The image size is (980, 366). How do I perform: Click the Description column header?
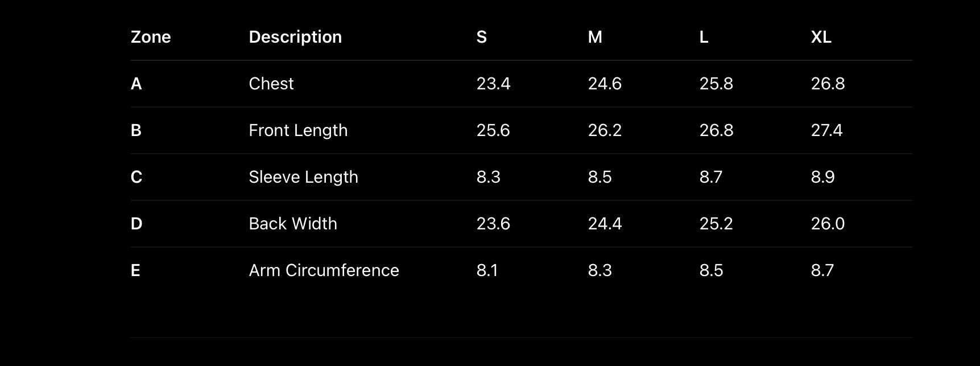pos(295,37)
